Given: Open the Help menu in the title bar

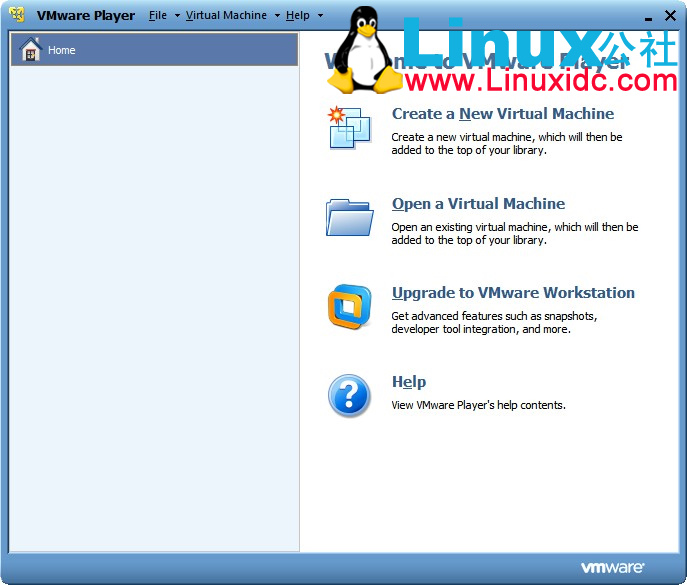Looking at the screenshot, I should [298, 15].
